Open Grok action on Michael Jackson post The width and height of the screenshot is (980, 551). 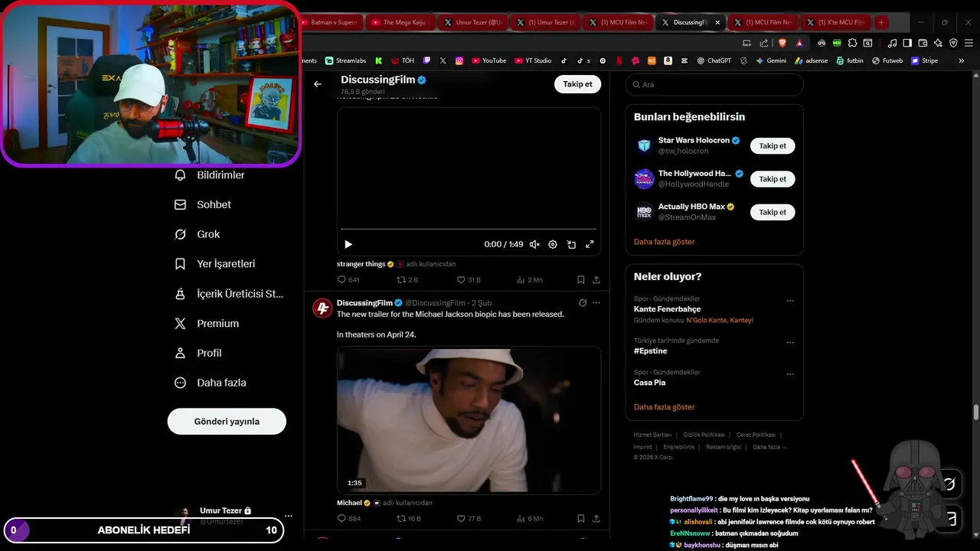(583, 303)
